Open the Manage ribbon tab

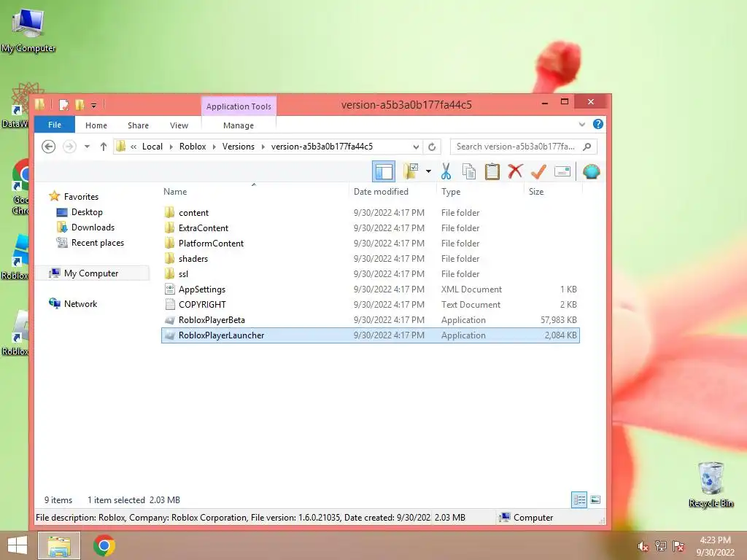coord(239,125)
